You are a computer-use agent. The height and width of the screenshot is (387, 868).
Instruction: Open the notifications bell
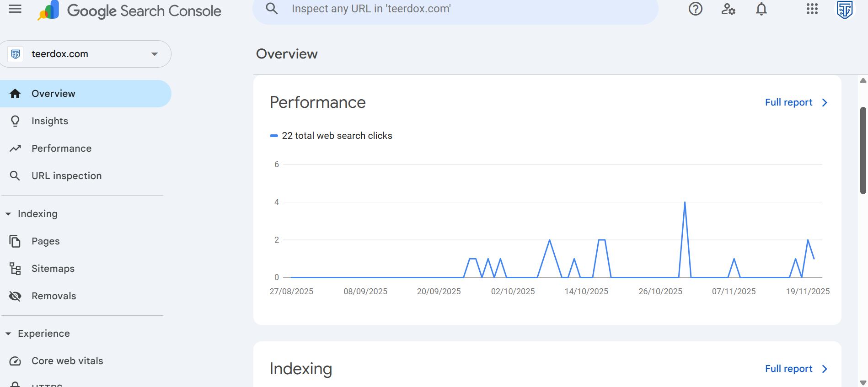[761, 9]
